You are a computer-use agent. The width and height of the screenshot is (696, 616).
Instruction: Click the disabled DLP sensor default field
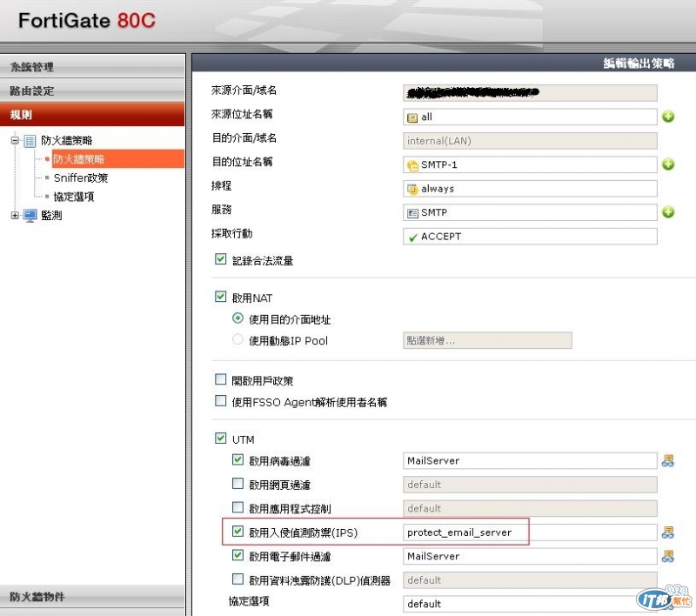[530, 580]
